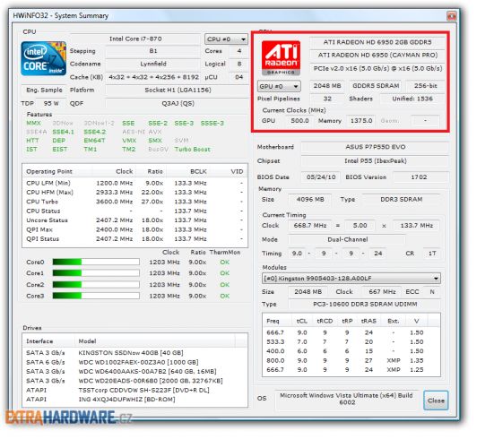Click the Q3AJ (QS) QDF field
The image size is (494, 448).
[178, 103]
